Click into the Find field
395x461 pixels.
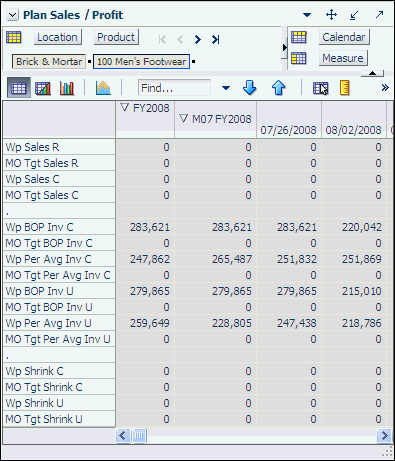174,88
